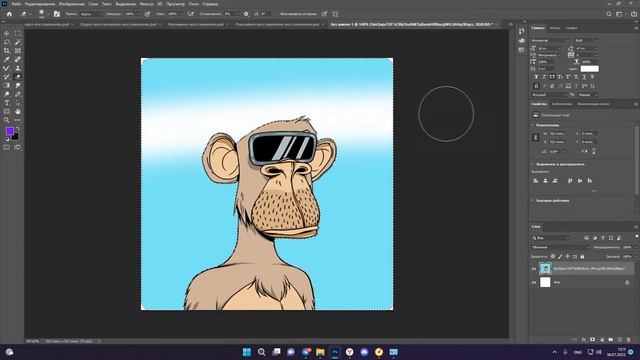Open the character language dropdown
Viewport: 640px width, 360px height.
pos(549,95)
